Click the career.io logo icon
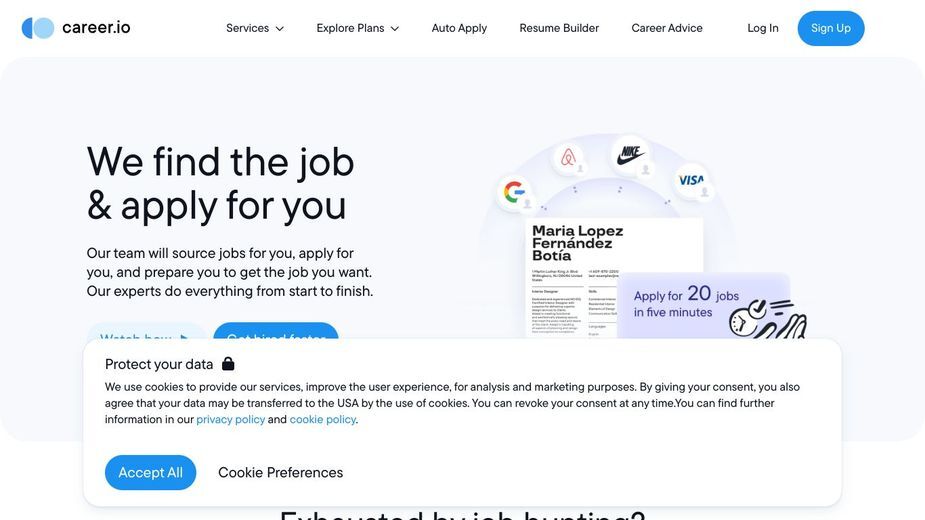The image size is (925, 520). click(38, 28)
